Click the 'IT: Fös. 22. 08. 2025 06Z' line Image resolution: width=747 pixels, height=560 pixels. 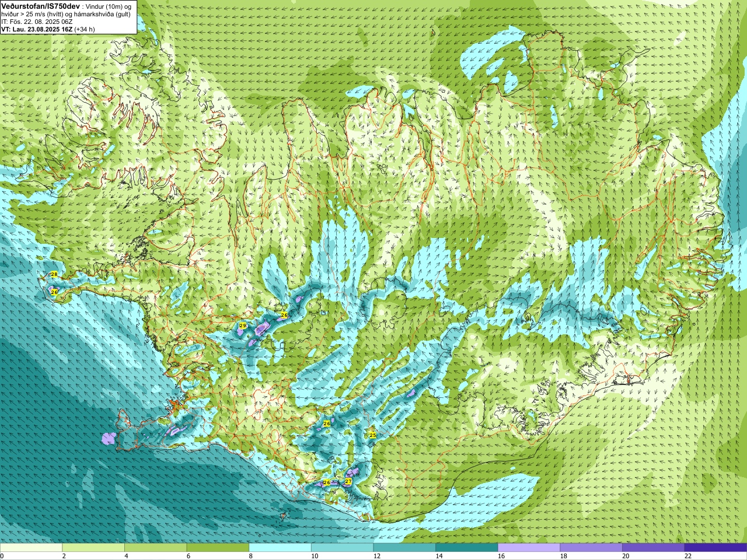pos(37,22)
